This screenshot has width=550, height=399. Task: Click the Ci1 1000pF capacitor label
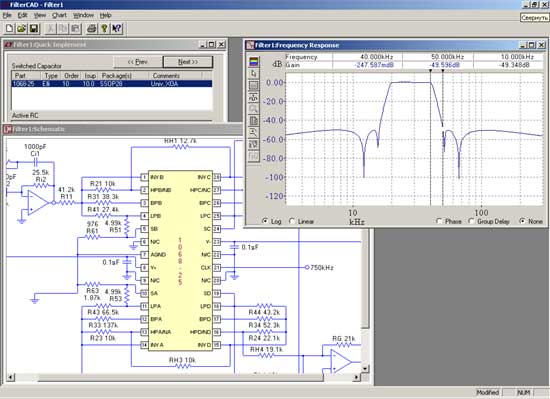[x=35, y=150]
